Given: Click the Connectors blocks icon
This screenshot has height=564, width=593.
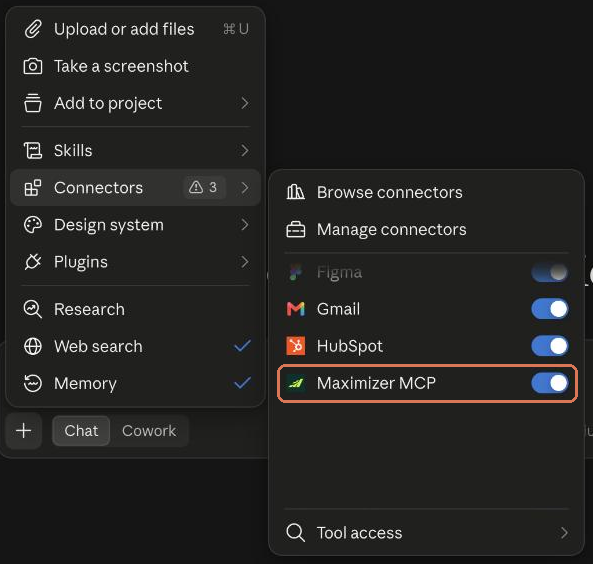Looking at the screenshot, I should 33,188.
